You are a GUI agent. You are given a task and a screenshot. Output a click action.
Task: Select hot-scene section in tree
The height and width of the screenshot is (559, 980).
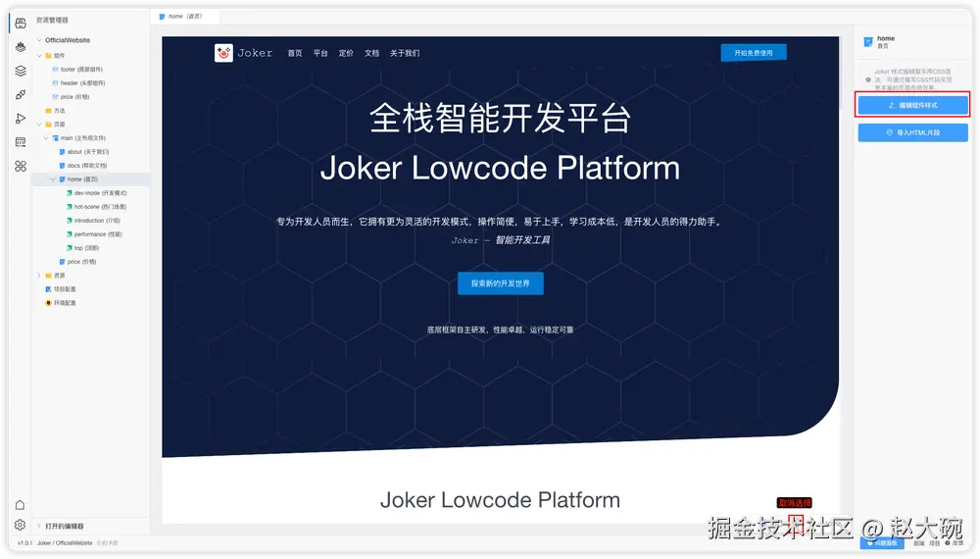pyautogui.click(x=100, y=207)
